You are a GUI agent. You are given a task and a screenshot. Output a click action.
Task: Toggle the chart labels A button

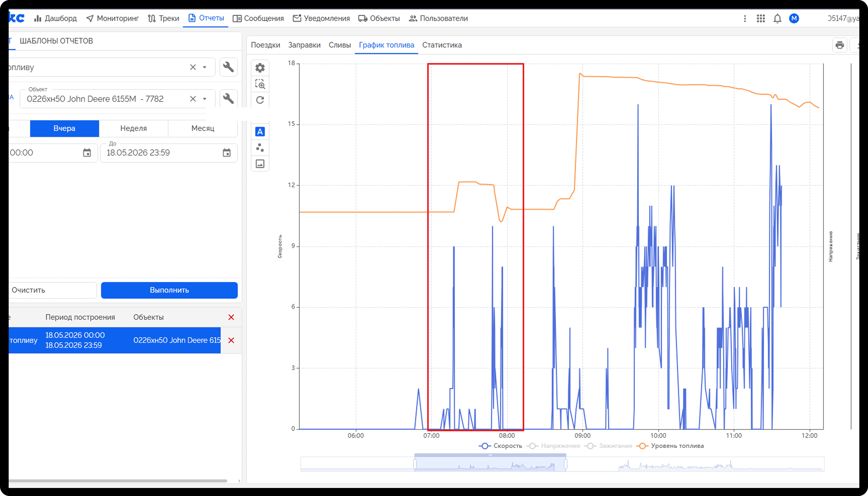pos(260,131)
